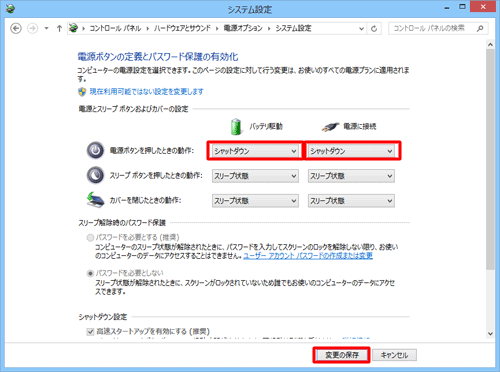
Task: Expand the address bar history dropdown
Action: point(361,29)
